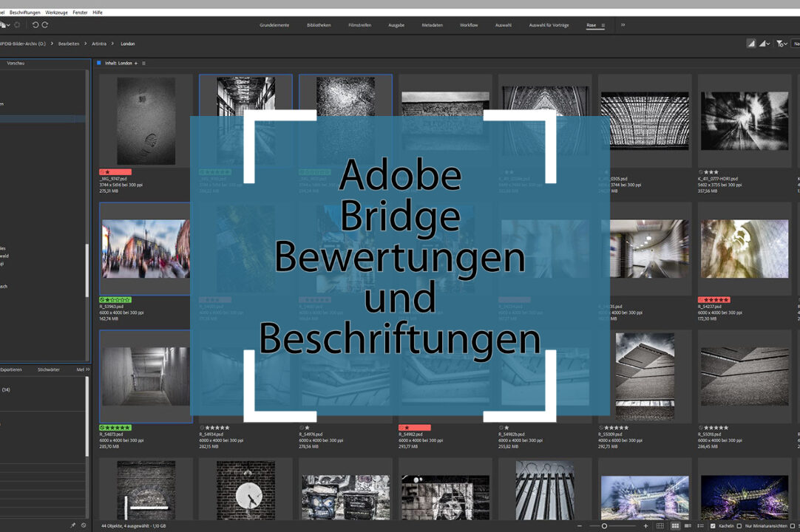
Task: Switch to the Workflow workspace
Action: point(469,25)
